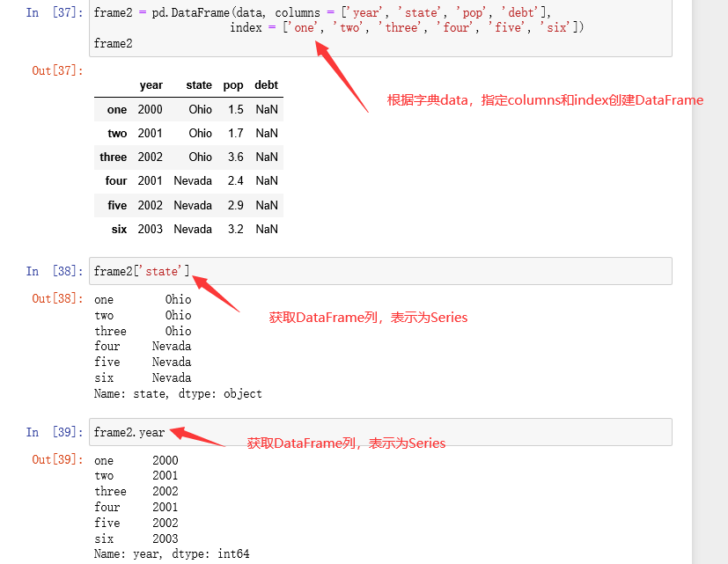The width and height of the screenshot is (728, 564).
Task: Click the pop value 1.7 cell
Action: tap(235, 133)
